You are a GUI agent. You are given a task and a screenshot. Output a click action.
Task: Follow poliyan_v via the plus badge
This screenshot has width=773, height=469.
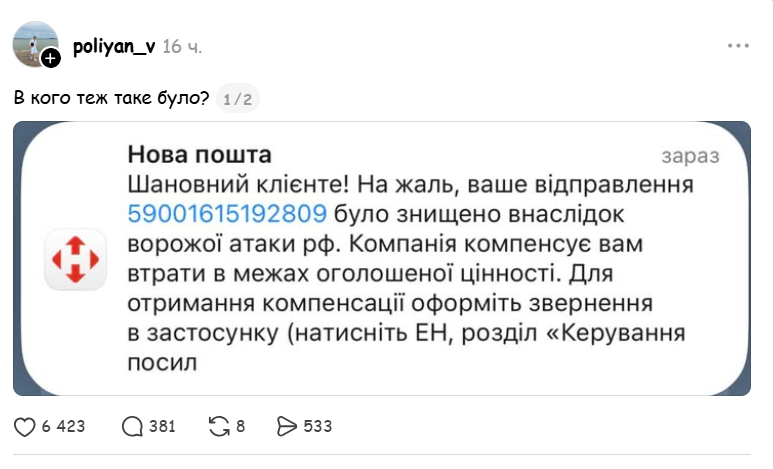click(51, 59)
